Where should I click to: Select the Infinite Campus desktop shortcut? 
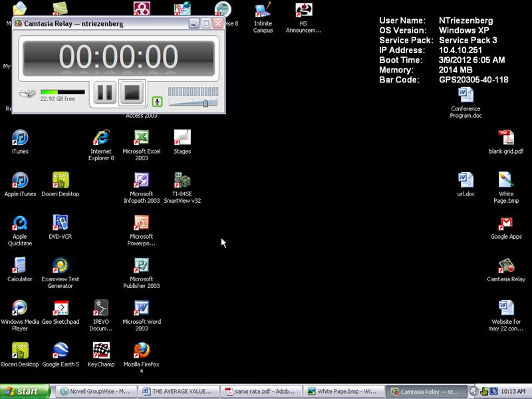263,17
